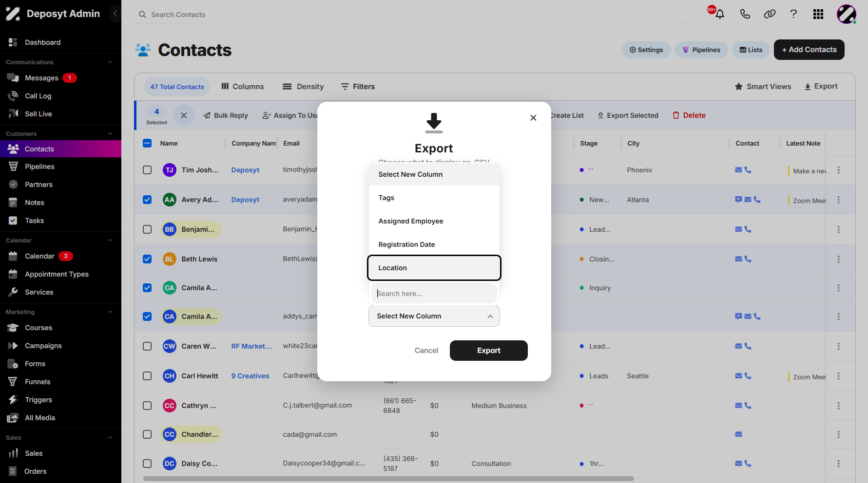This screenshot has width=868, height=483.
Task: Collapse the sidebar with the chevron arrow
Action: tap(115, 14)
